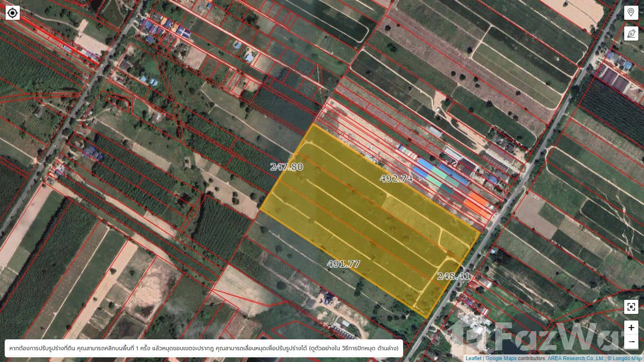Click the 491.77 boundary length label
This screenshot has height=362, width=644.
[343, 264]
